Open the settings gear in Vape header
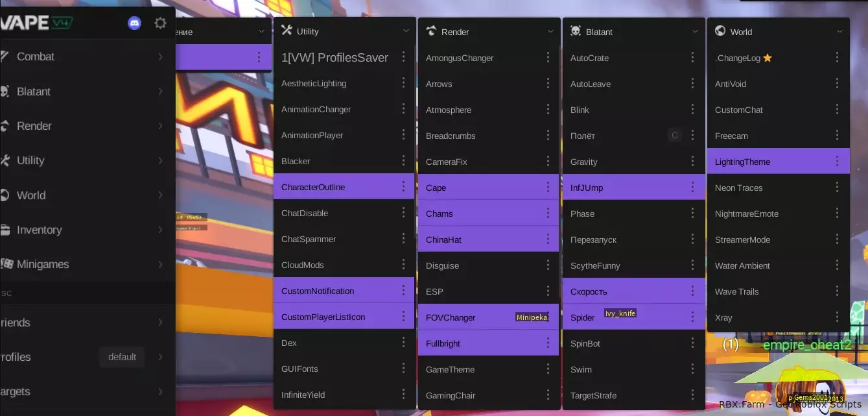Viewport: 868px width, 416px height. pyautogui.click(x=160, y=23)
